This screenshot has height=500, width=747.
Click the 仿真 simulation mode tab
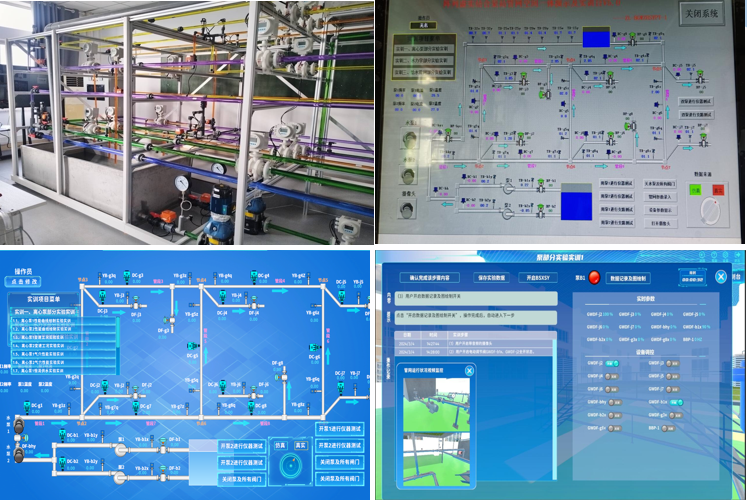279,446
